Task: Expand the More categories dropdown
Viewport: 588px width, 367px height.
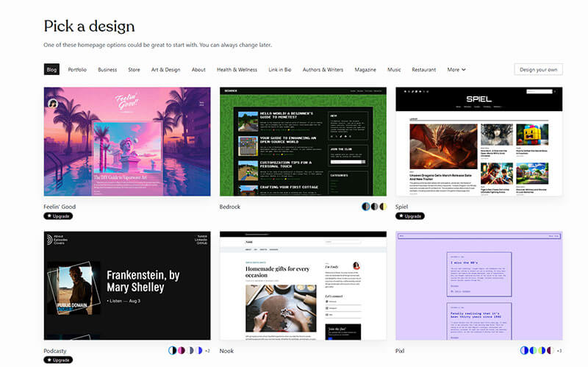Action: tap(456, 70)
